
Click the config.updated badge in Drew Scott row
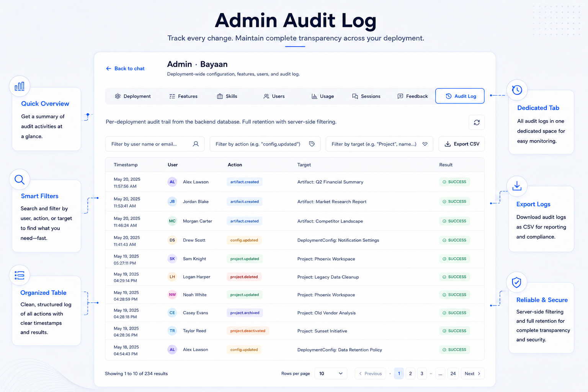coord(244,240)
